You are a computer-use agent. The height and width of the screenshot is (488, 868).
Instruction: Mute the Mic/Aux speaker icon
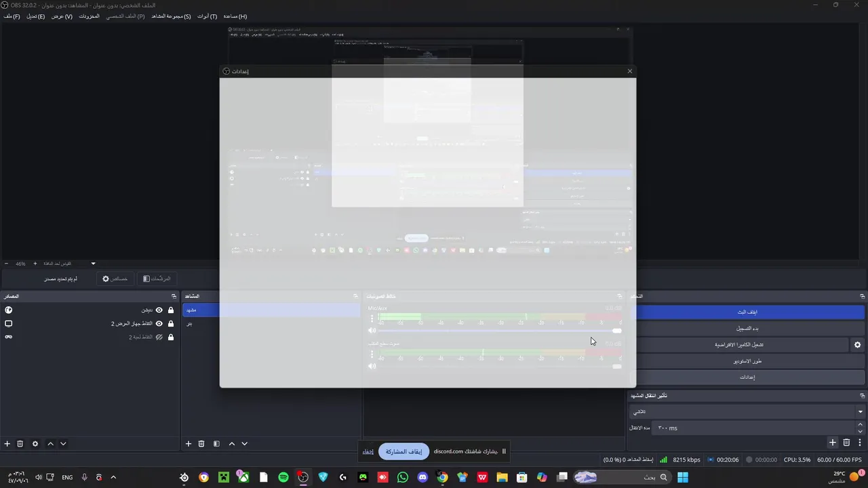tap(372, 331)
